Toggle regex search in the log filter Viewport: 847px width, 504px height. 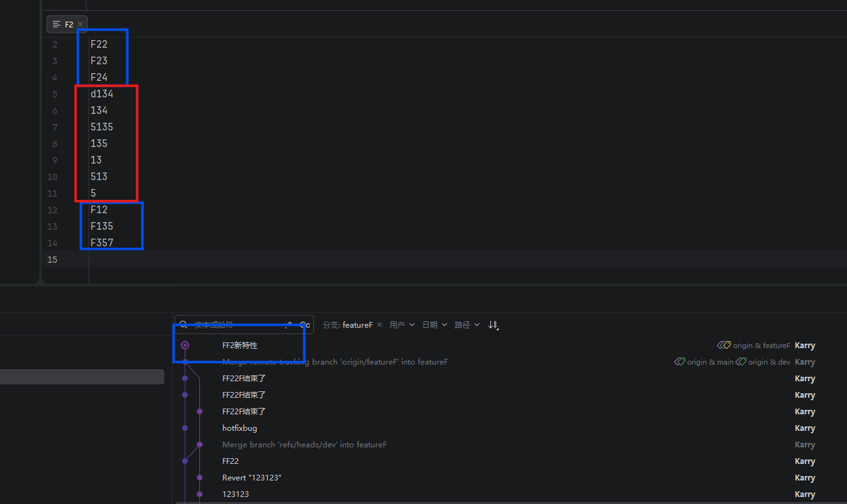290,325
